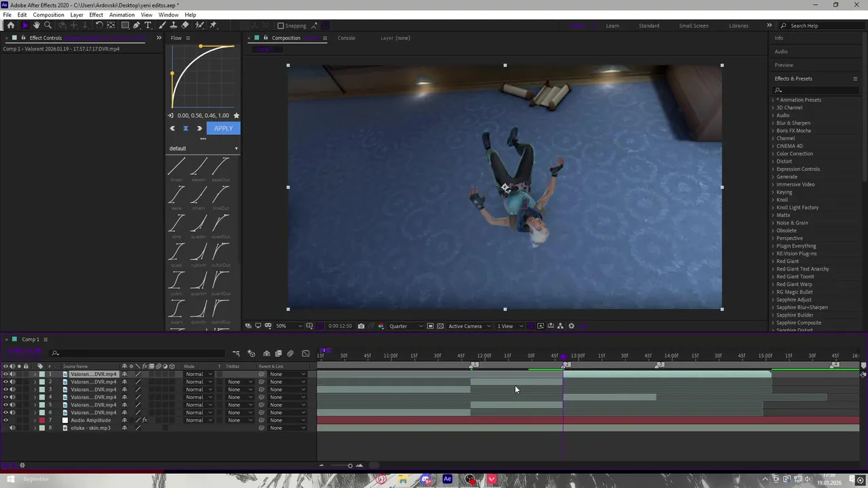Open blending Mode dropdown for layer 1
This screenshot has width=868, height=488.
pyautogui.click(x=199, y=374)
